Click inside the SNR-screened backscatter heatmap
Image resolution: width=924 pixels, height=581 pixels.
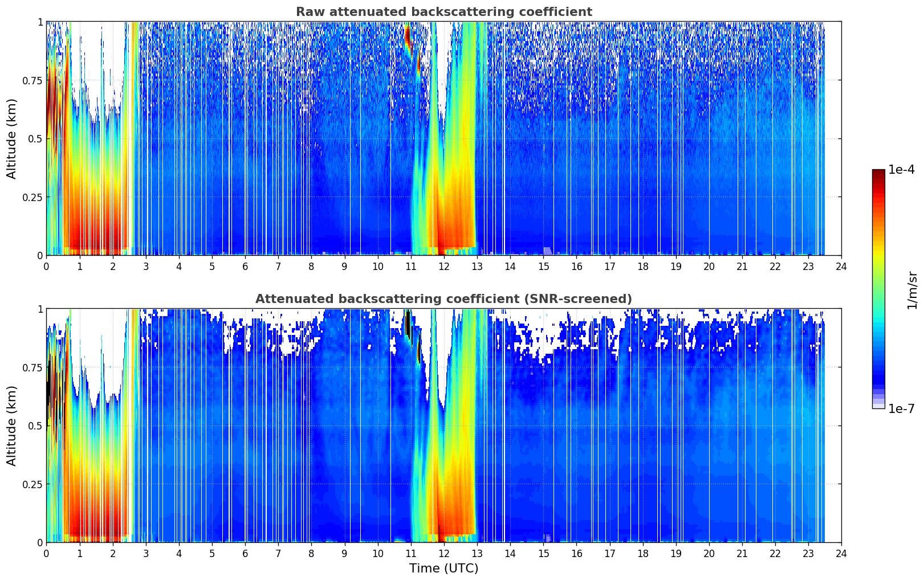coord(443,425)
